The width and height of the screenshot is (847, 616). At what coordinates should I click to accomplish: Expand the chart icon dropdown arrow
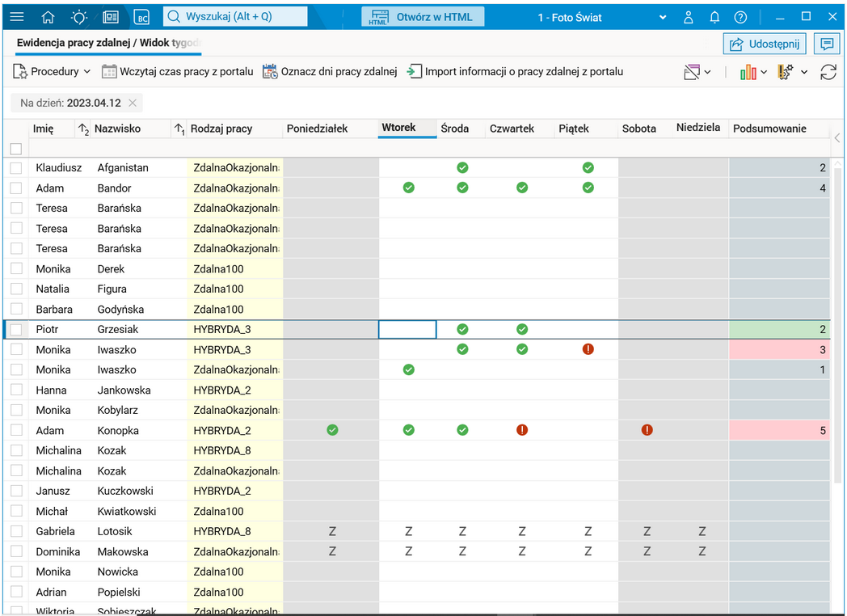764,72
